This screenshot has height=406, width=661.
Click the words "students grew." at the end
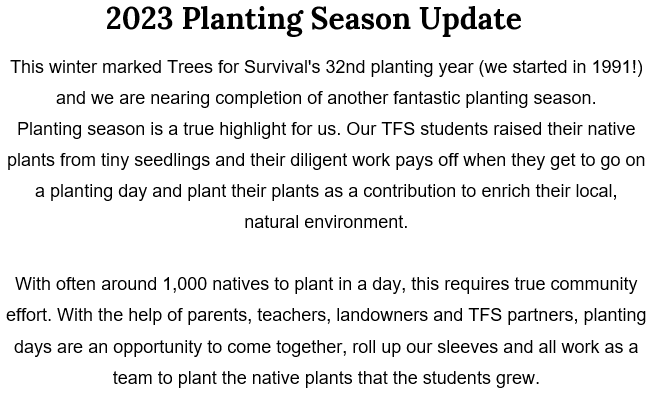481,378
